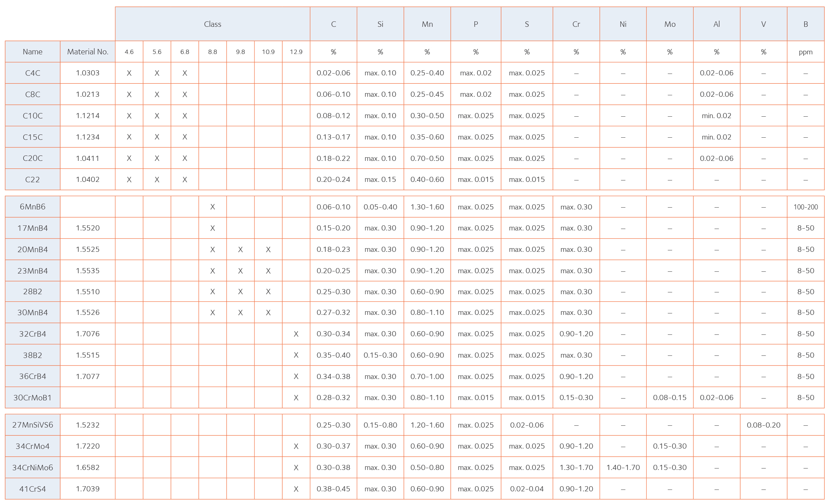This screenshot has height=504, width=828.
Task: Click the C22 carbon value 0.20-0.24
Action: click(333, 180)
